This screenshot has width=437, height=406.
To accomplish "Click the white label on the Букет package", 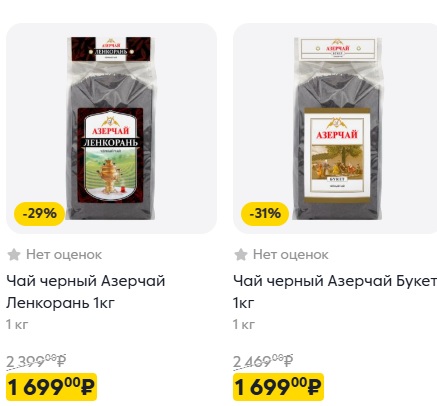I will point(337,155).
